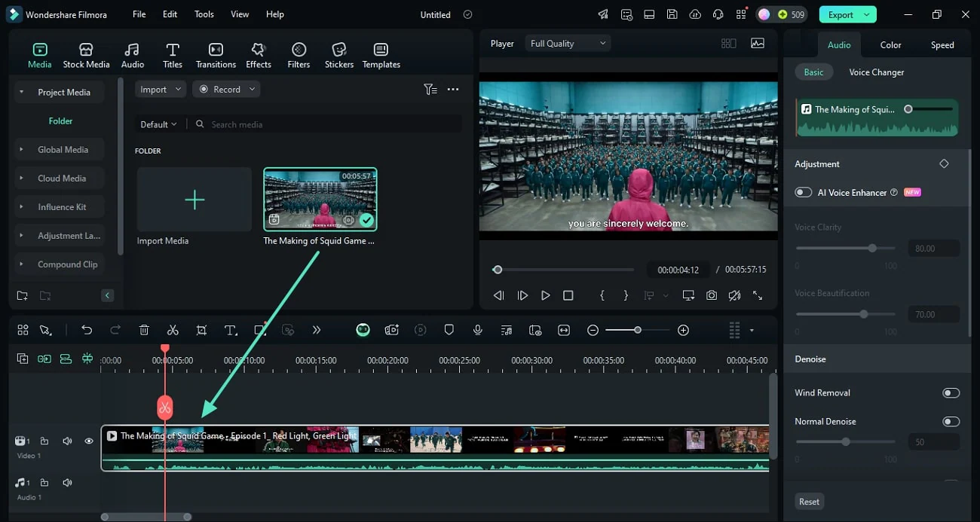Screen dimensions: 980x522
Task: Toggle the Adjustment keyframe diamond
Action: (x=944, y=163)
